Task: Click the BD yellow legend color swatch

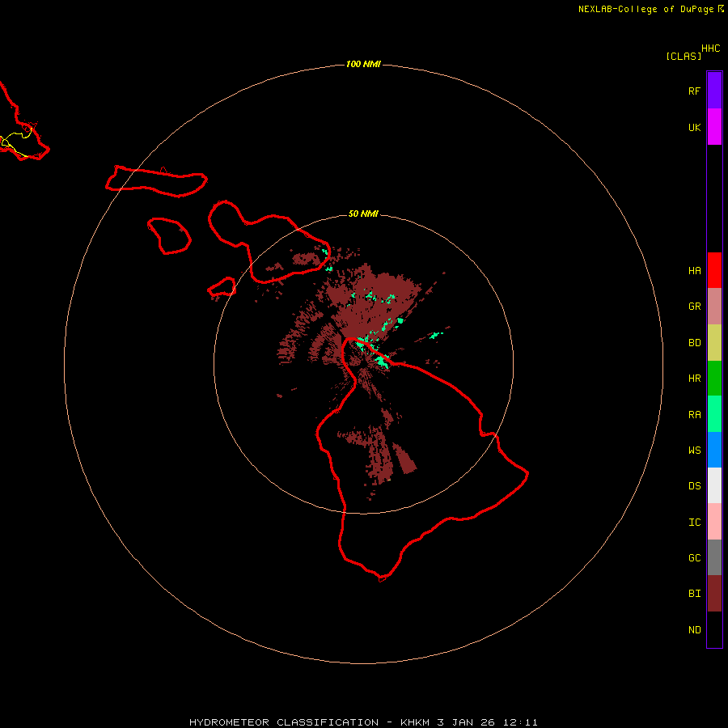Action: pyautogui.click(x=714, y=343)
